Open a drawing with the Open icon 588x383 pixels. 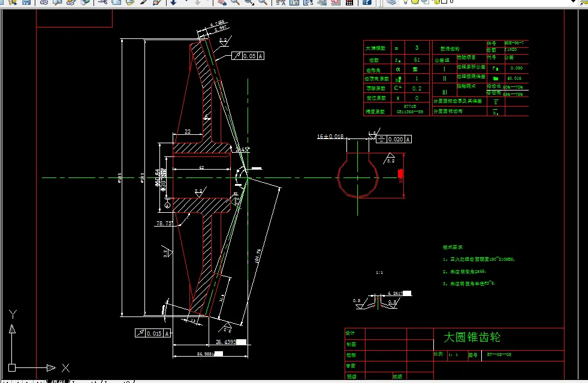point(13,2)
